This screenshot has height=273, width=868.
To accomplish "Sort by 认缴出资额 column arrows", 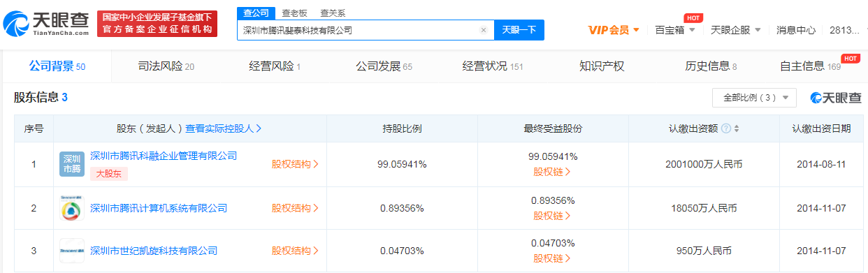I will click(x=737, y=128).
